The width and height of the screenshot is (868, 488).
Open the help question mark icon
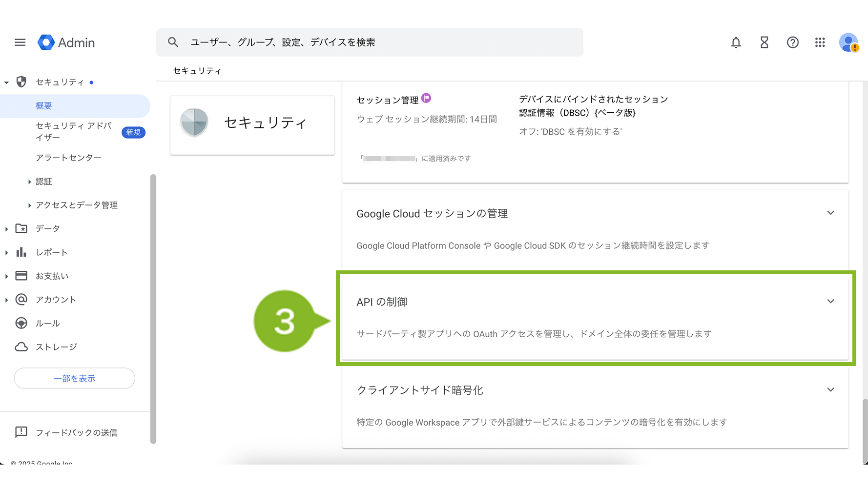[x=792, y=42]
